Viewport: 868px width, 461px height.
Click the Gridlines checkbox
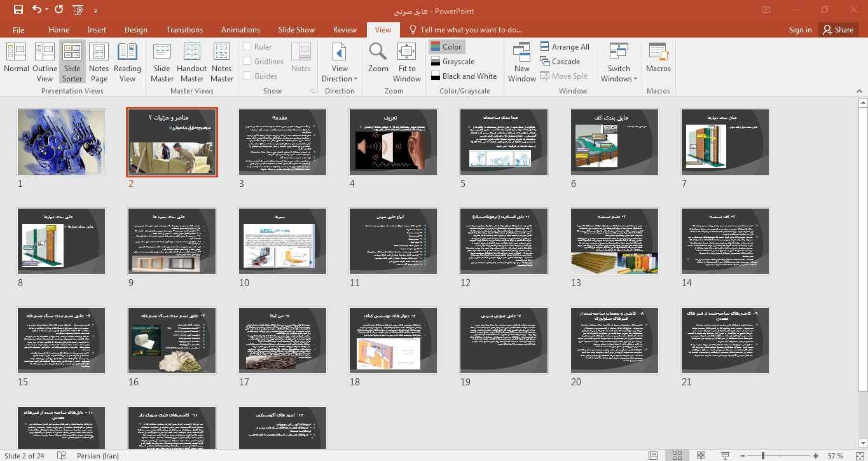point(247,61)
